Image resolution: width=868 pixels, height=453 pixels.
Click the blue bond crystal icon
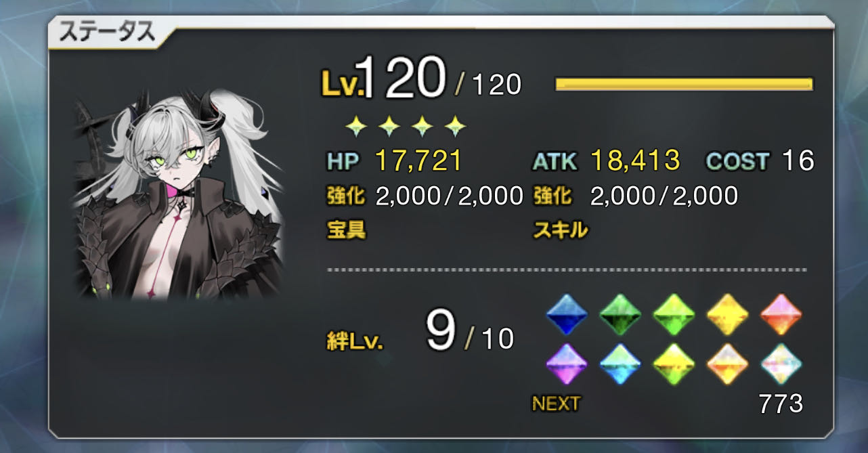click(x=566, y=315)
